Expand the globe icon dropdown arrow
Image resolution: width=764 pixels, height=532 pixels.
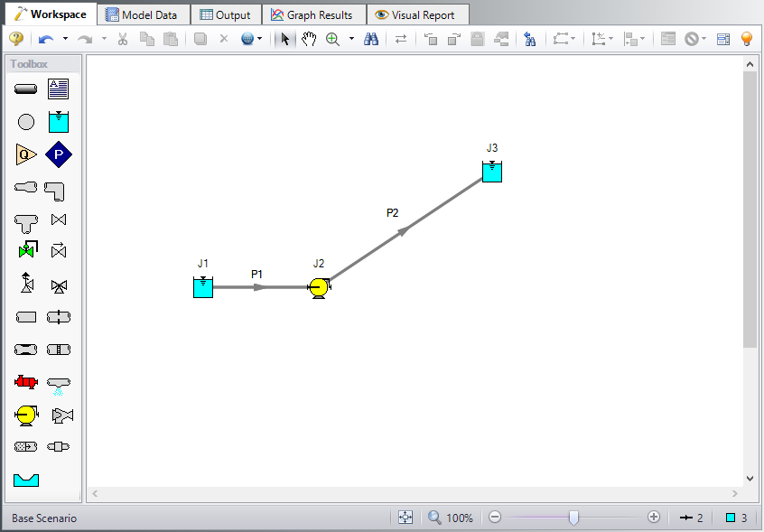click(x=260, y=39)
